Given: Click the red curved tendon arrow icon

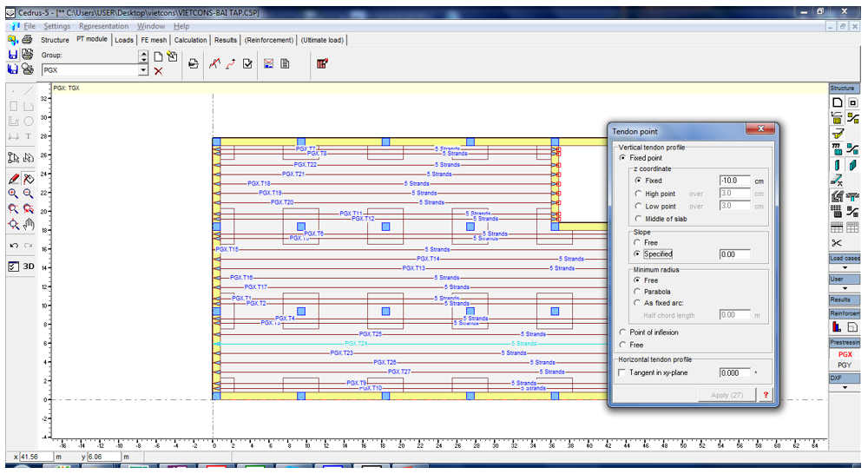Looking at the screenshot, I should (x=231, y=63).
